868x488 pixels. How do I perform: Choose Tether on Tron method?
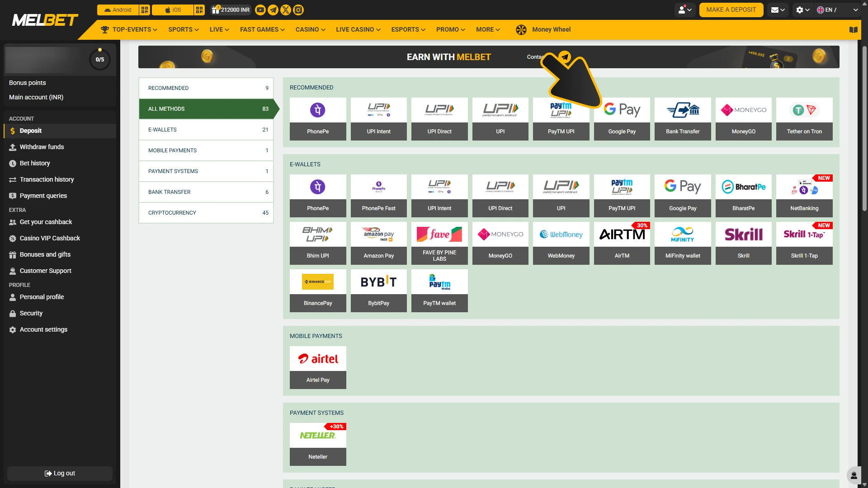click(x=804, y=119)
